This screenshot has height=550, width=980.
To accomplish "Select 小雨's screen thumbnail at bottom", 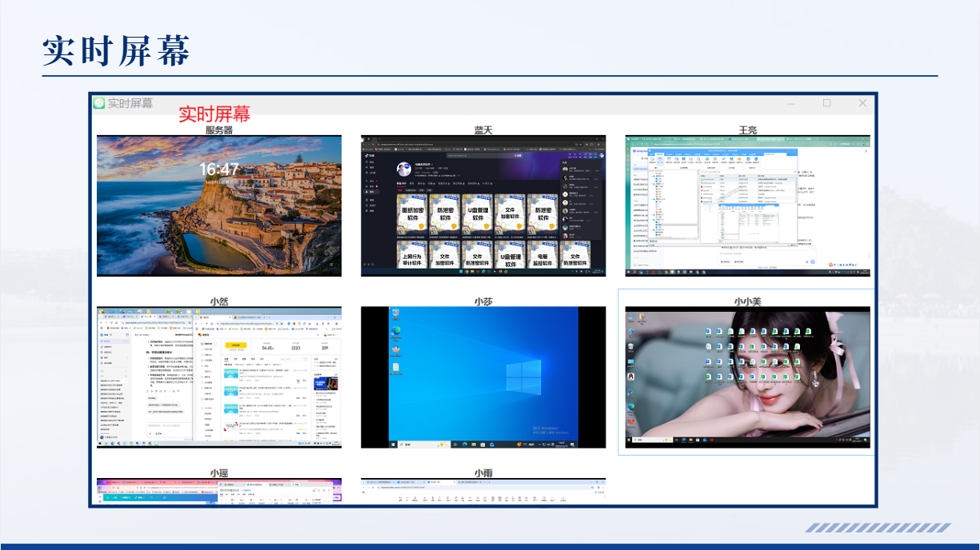I will (482, 491).
